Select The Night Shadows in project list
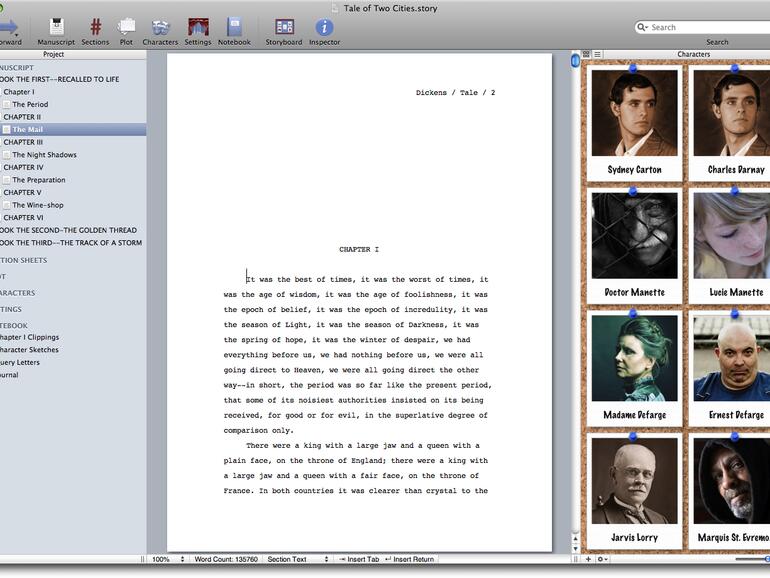The height and width of the screenshot is (578, 770). pyautogui.click(x=44, y=155)
